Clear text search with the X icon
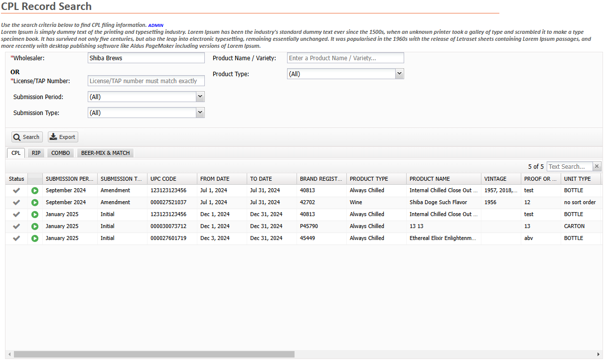Viewport: 607px width, 364px height. (597, 166)
